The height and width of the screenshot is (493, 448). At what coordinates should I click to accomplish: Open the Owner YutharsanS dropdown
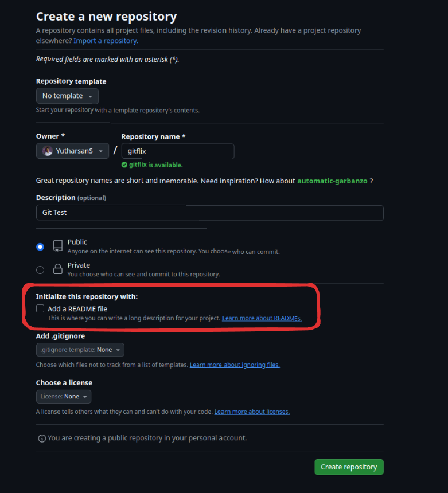pyautogui.click(x=72, y=151)
